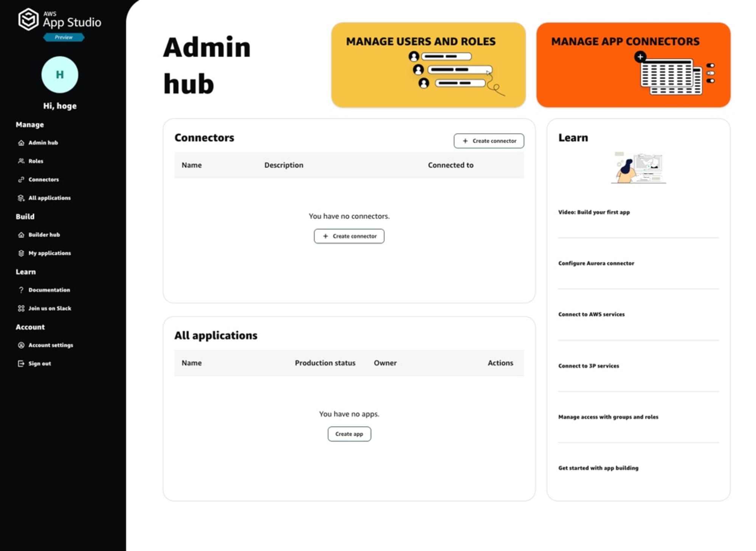Open Account settings
Image resolution: width=756 pixels, height=551 pixels.
pyautogui.click(x=51, y=345)
